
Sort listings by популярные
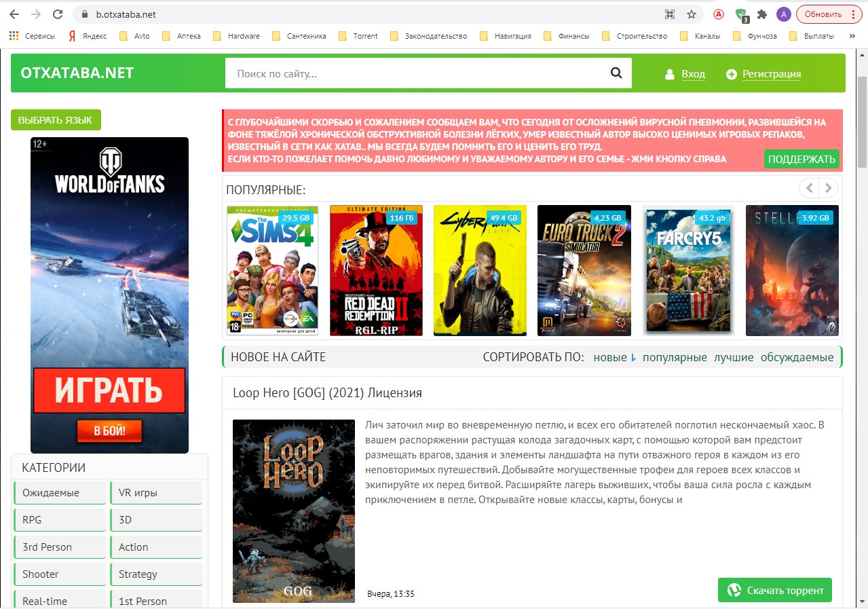pos(675,357)
